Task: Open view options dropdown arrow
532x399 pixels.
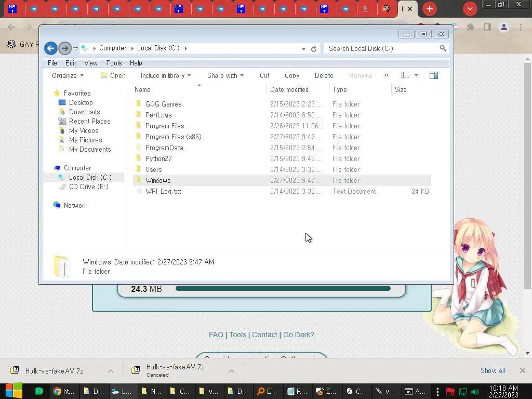Action: coord(416,75)
